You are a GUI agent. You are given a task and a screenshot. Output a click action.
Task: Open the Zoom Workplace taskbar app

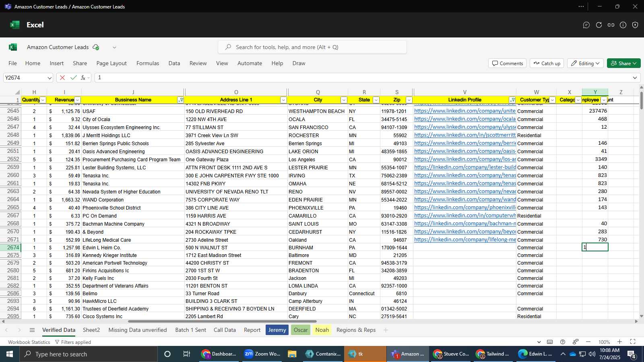(263, 354)
